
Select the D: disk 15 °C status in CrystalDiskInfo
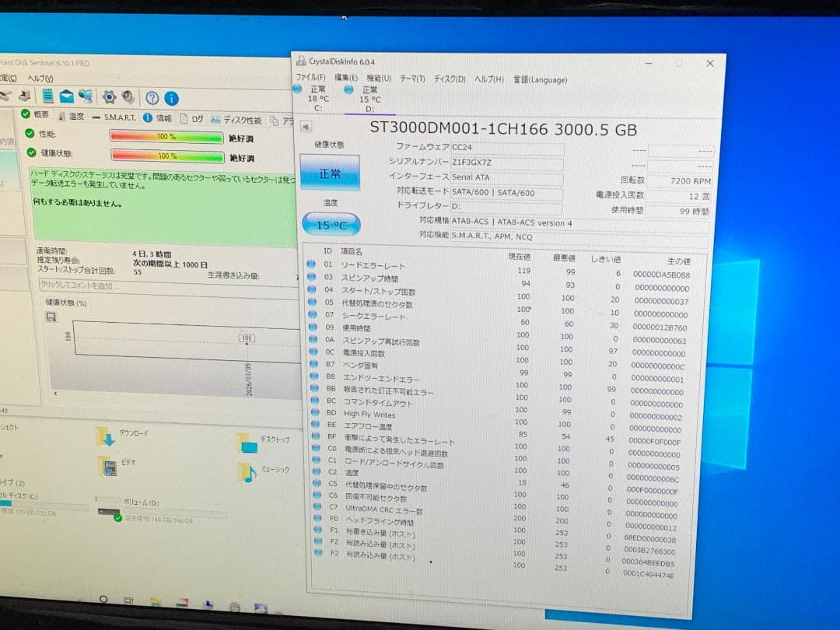tap(366, 99)
